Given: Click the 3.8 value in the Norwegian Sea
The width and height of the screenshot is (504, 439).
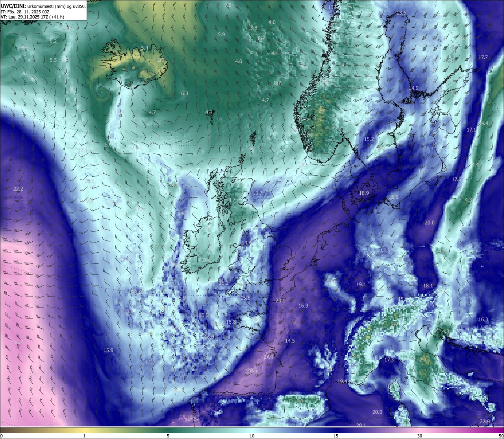Looking at the screenshot, I should coord(254,28).
